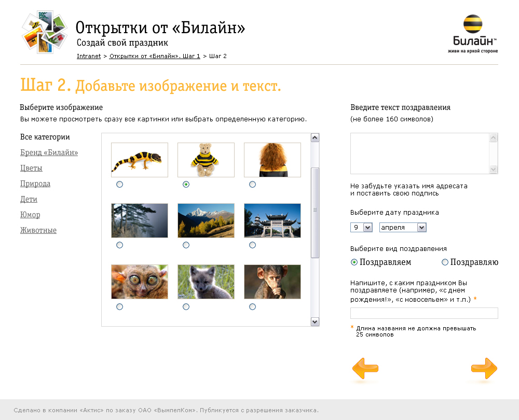Expand the month dropdown showing «апреля»

point(421,228)
